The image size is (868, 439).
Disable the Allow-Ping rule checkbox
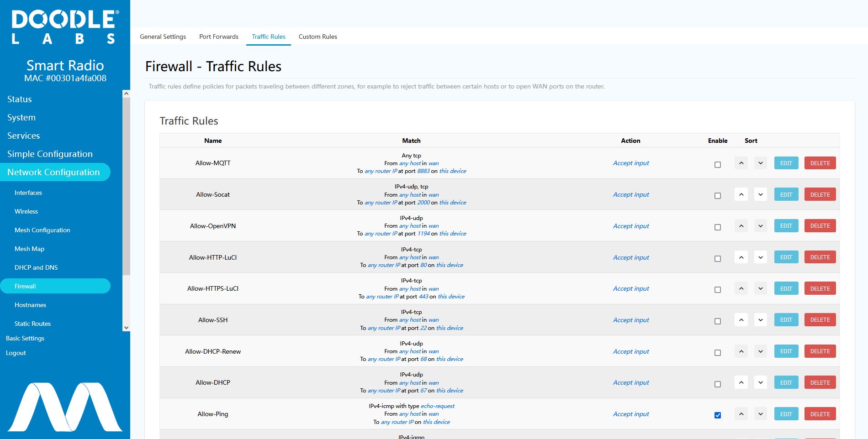[718, 415]
